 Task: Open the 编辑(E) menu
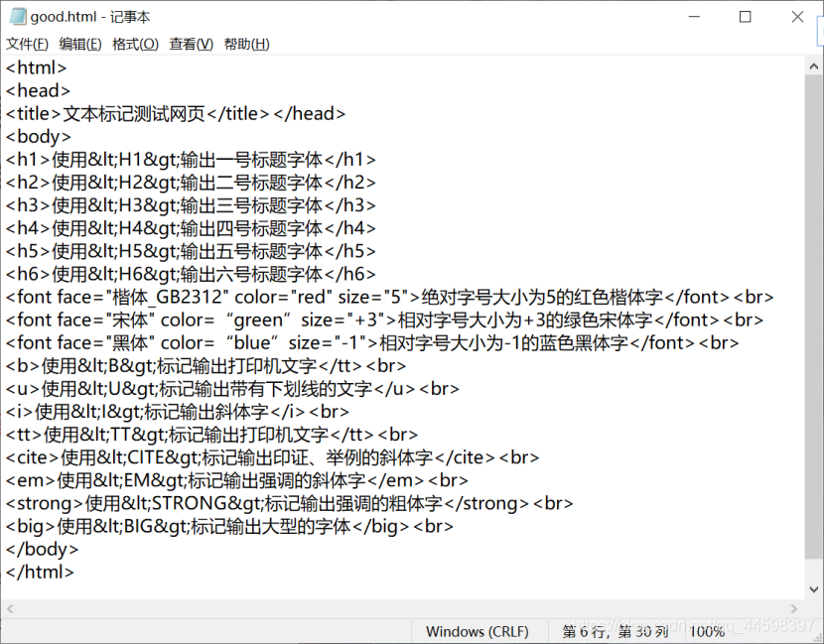(x=80, y=44)
